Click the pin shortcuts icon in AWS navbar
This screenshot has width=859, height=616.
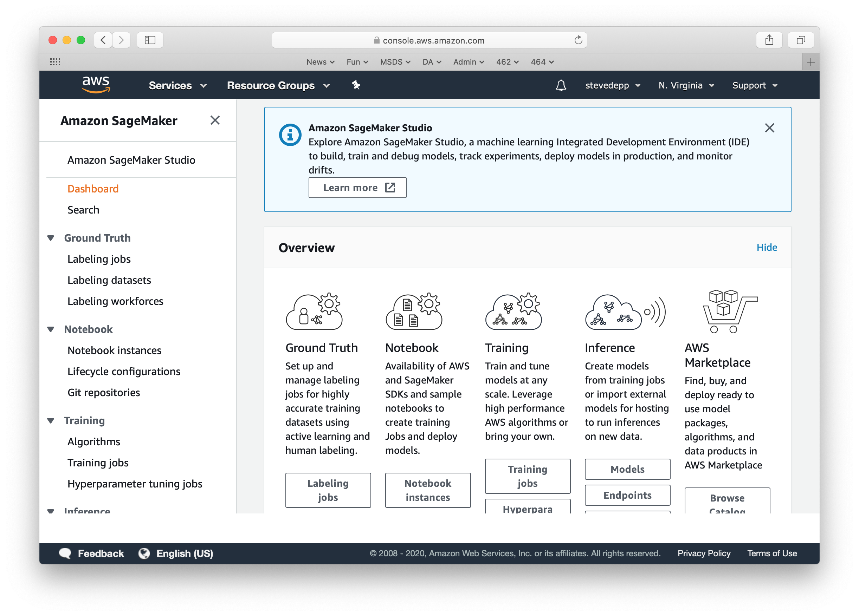pyautogui.click(x=356, y=85)
